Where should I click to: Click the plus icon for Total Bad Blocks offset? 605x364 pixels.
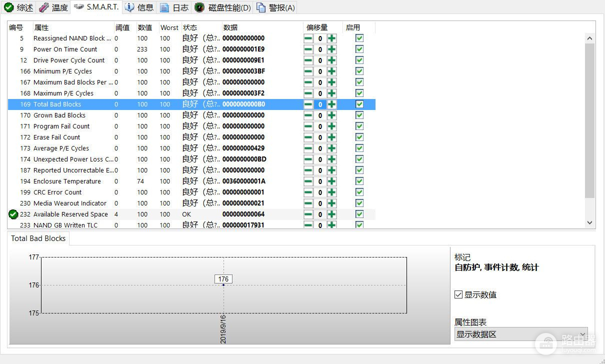tap(331, 104)
